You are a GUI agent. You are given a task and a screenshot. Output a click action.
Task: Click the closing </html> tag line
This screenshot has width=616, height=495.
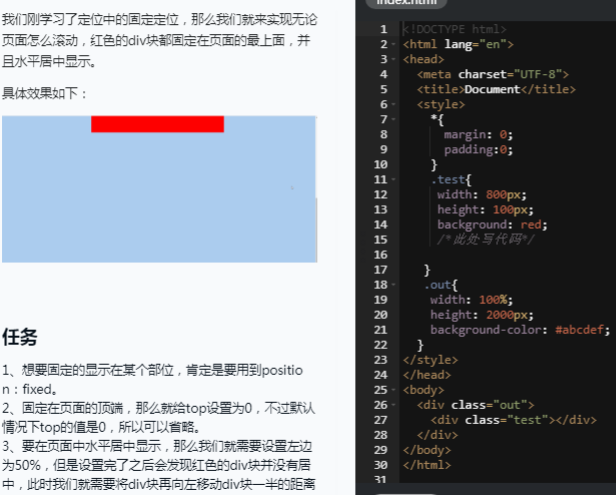(x=427, y=465)
